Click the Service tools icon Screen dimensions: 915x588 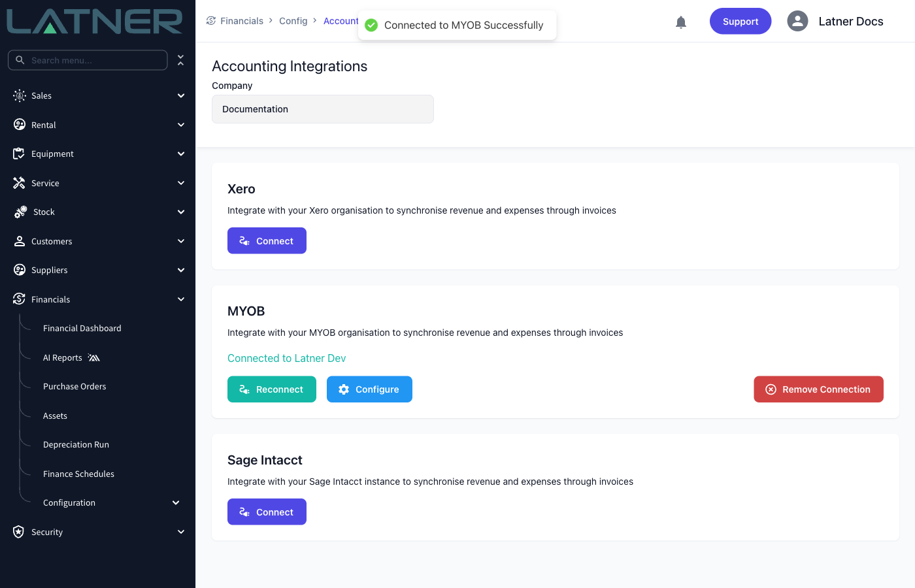(x=20, y=183)
